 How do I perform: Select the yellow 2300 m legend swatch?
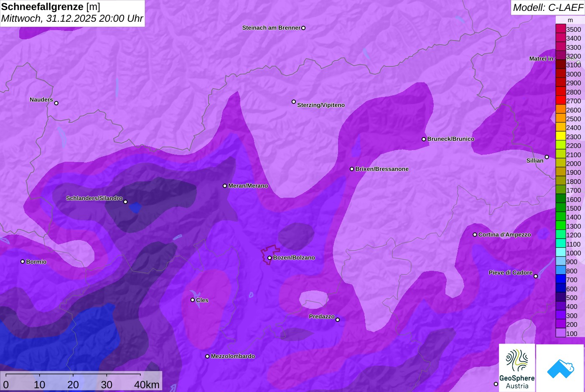[560, 136]
